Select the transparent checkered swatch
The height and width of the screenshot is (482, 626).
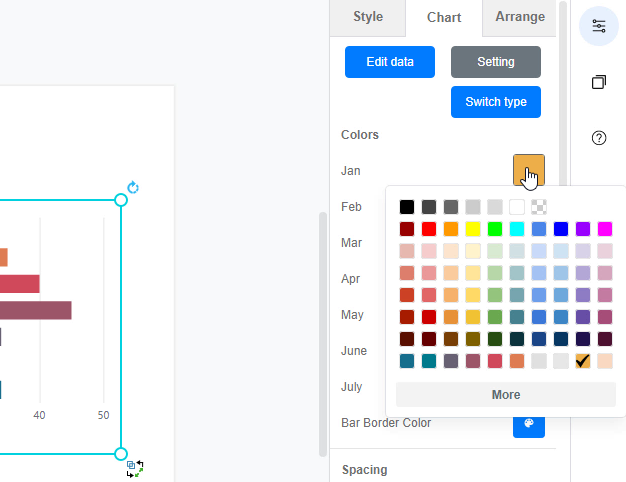(x=539, y=207)
